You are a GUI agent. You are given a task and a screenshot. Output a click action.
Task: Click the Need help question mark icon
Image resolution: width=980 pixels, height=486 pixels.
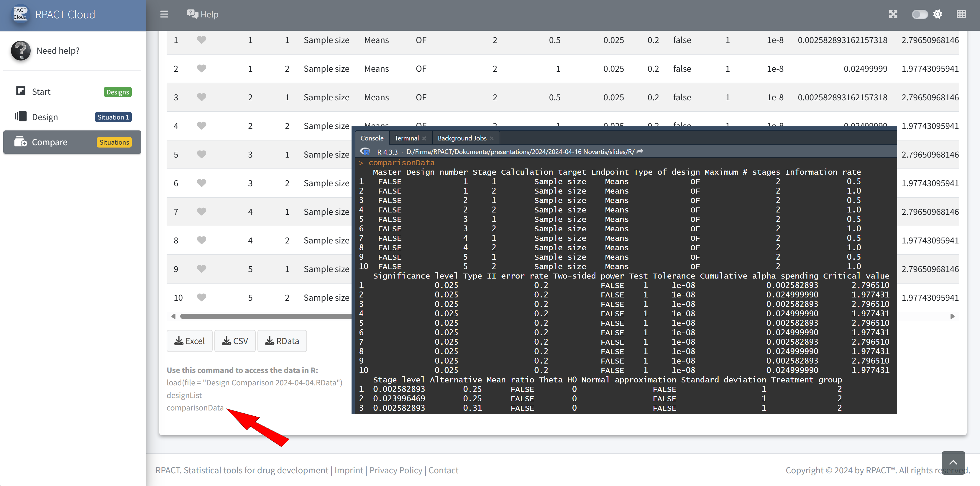point(21,51)
